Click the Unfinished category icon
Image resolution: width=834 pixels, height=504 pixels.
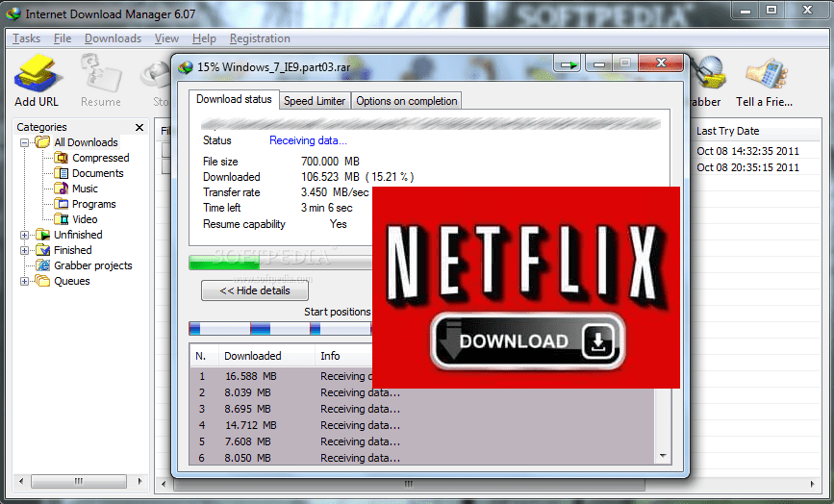tap(42, 235)
